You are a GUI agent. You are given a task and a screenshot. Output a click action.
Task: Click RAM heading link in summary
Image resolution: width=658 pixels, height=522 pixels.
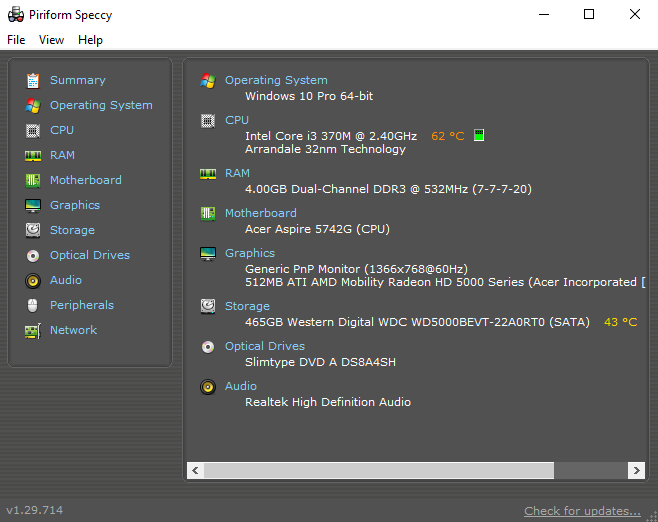pos(237,173)
